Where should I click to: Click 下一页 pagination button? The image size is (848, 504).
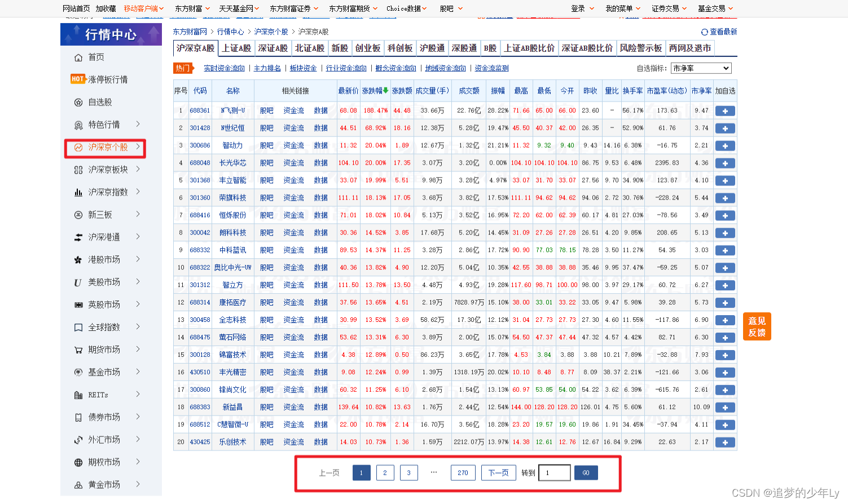(x=499, y=473)
